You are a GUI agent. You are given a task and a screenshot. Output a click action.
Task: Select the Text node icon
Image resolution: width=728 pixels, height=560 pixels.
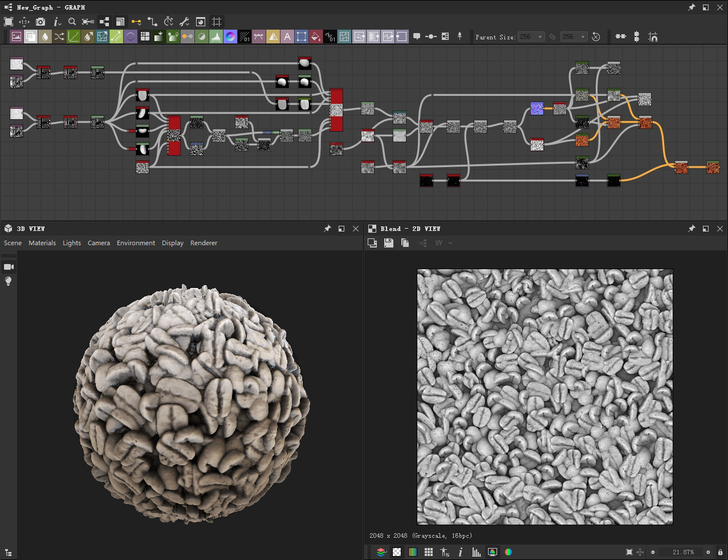click(x=287, y=36)
